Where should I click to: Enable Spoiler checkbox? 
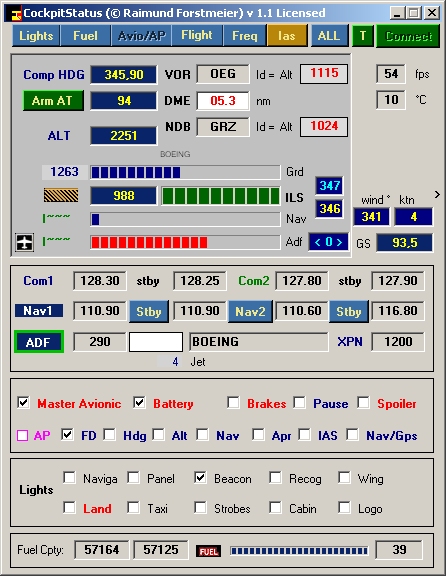click(363, 402)
